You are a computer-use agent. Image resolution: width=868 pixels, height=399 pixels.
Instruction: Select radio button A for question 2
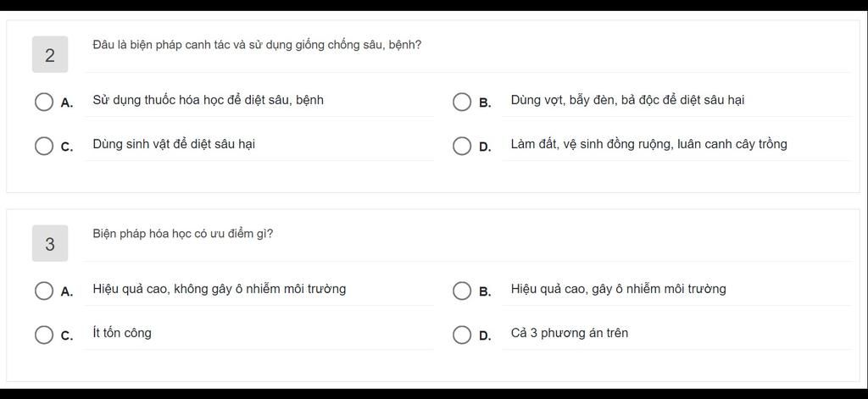[x=44, y=102]
